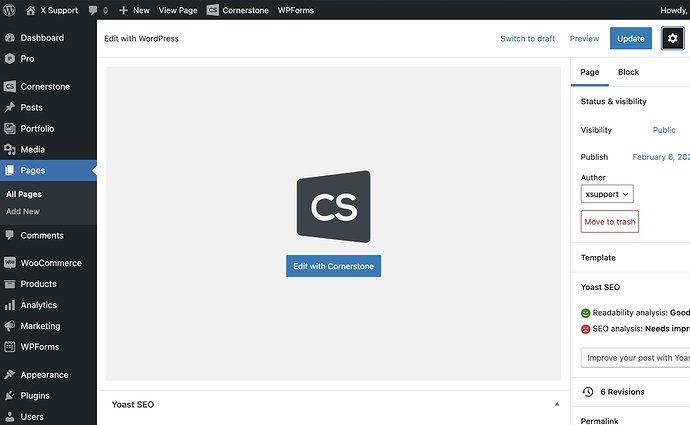
Task: Click the large Cornerstone CS logo
Action: pyautogui.click(x=334, y=206)
